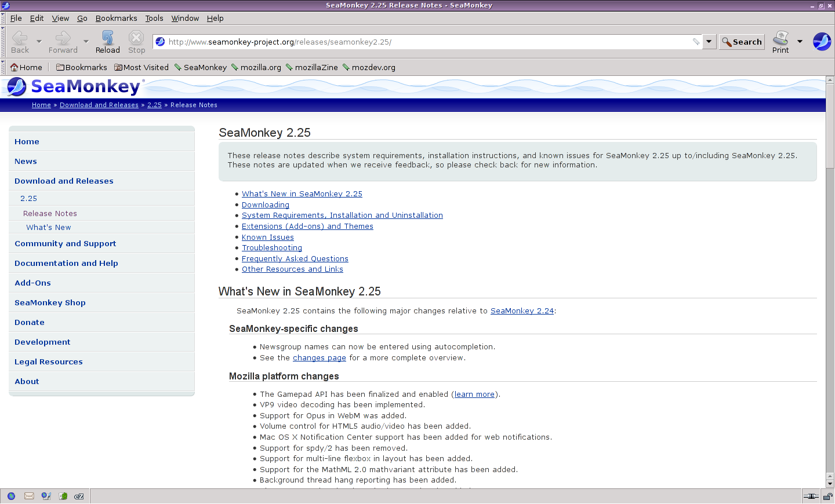Click the Forward arrow button
Image resolution: width=835 pixels, height=504 pixels.
click(63, 42)
